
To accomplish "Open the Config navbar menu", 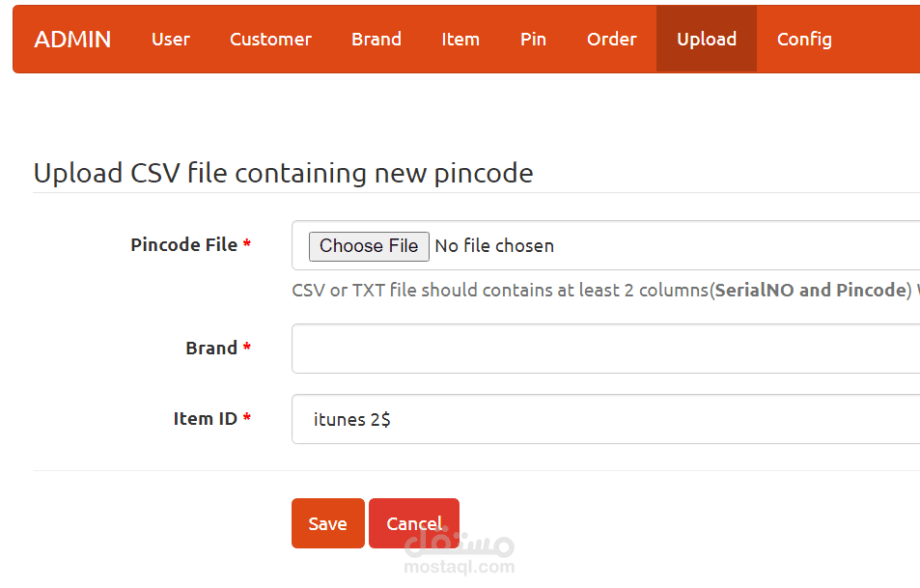I will [804, 40].
